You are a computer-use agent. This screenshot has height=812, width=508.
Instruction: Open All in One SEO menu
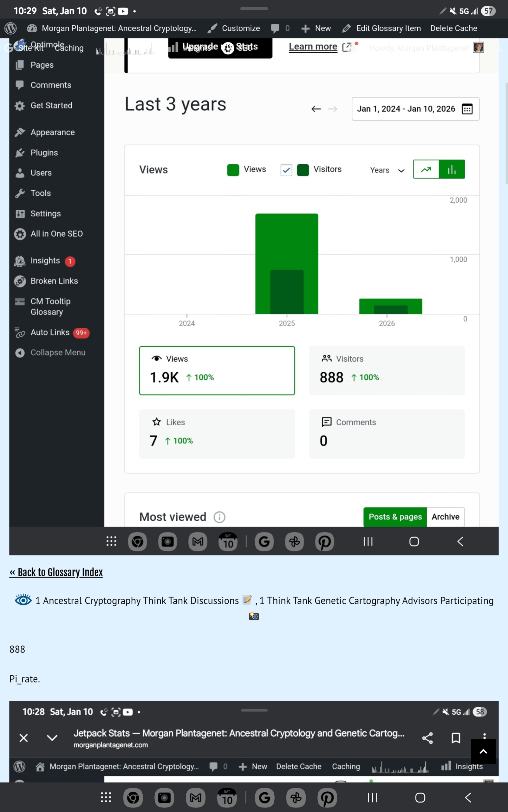pyautogui.click(x=56, y=233)
